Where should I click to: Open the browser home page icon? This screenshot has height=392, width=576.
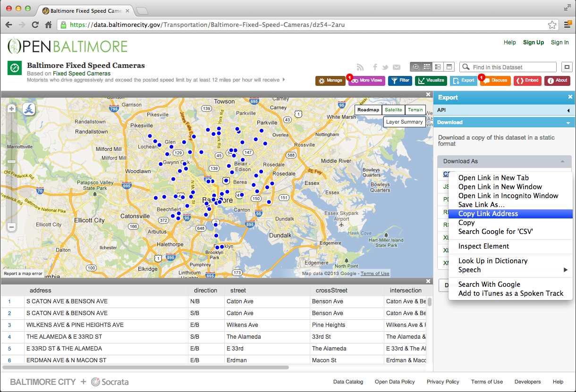[48, 25]
